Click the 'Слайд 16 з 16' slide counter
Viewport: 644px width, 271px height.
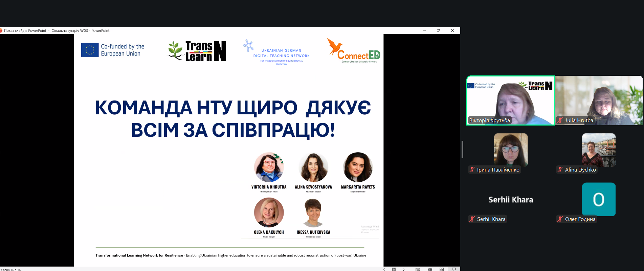tap(11, 270)
